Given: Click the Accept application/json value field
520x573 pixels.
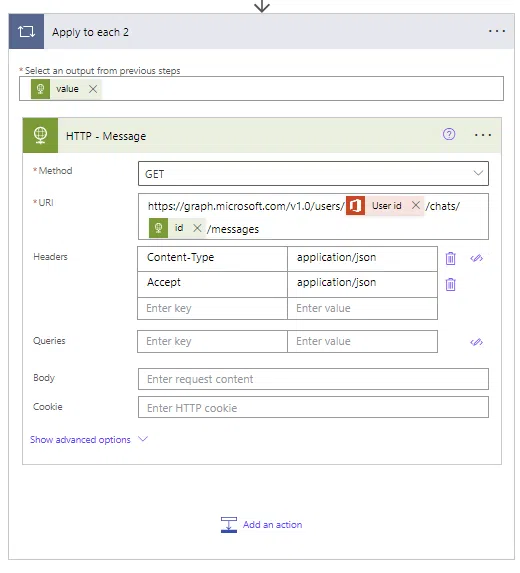Looking at the screenshot, I should [x=362, y=284].
